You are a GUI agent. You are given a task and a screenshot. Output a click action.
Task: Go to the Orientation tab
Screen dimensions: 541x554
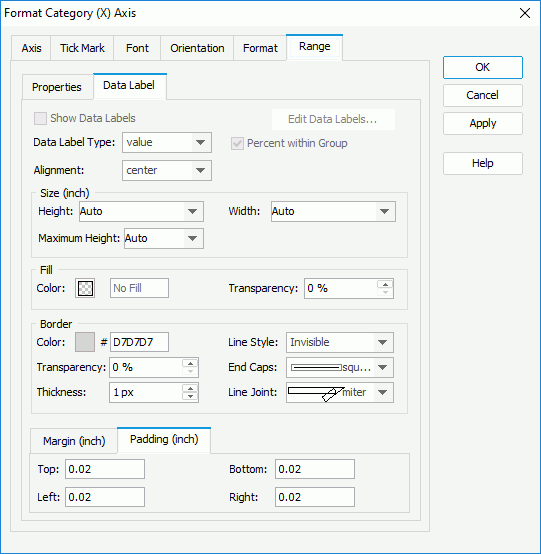[x=197, y=48]
